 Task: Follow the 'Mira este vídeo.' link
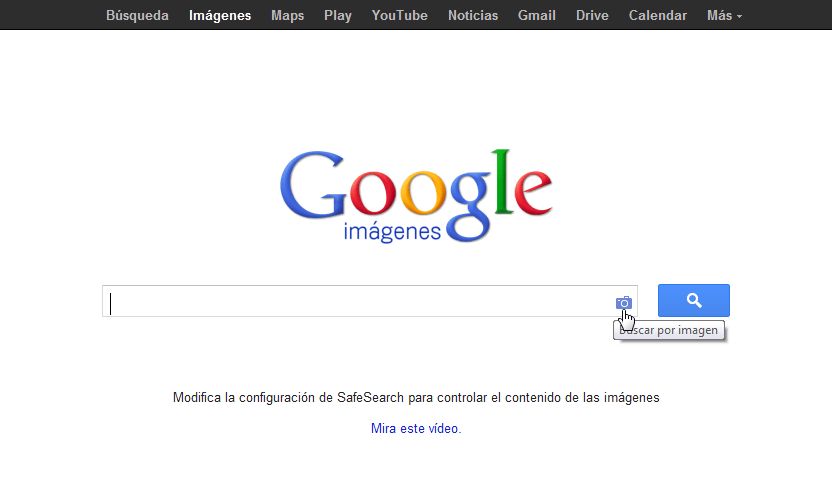(x=416, y=428)
